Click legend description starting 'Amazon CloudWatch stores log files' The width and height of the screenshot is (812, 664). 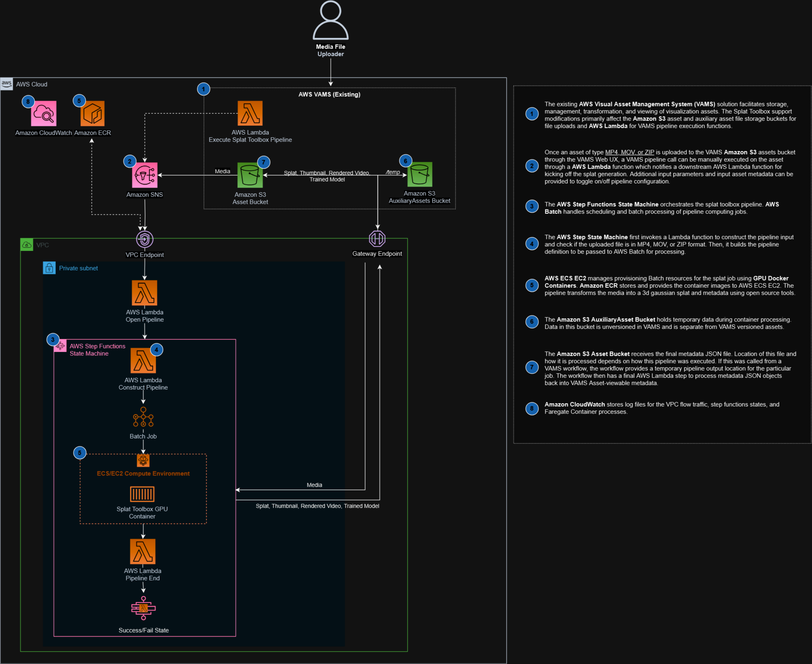point(662,408)
